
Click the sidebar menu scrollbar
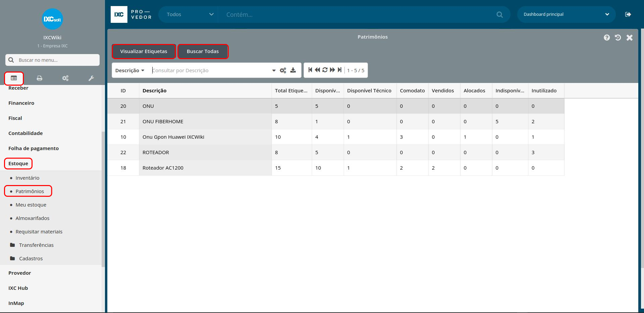coord(103,199)
